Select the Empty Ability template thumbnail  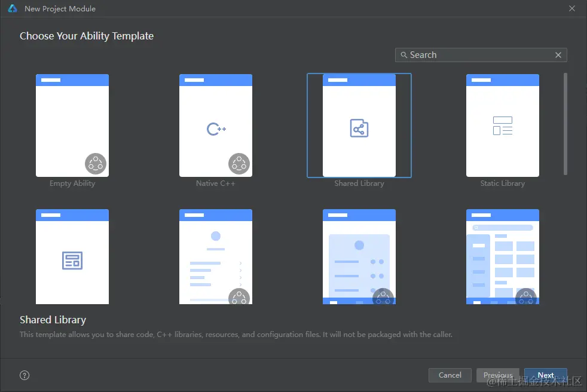(72, 125)
